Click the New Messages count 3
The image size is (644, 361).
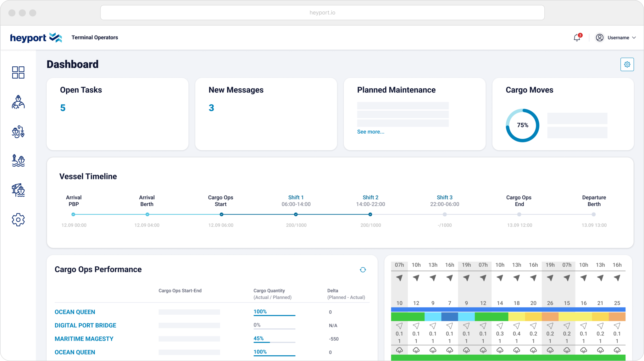[x=211, y=108]
